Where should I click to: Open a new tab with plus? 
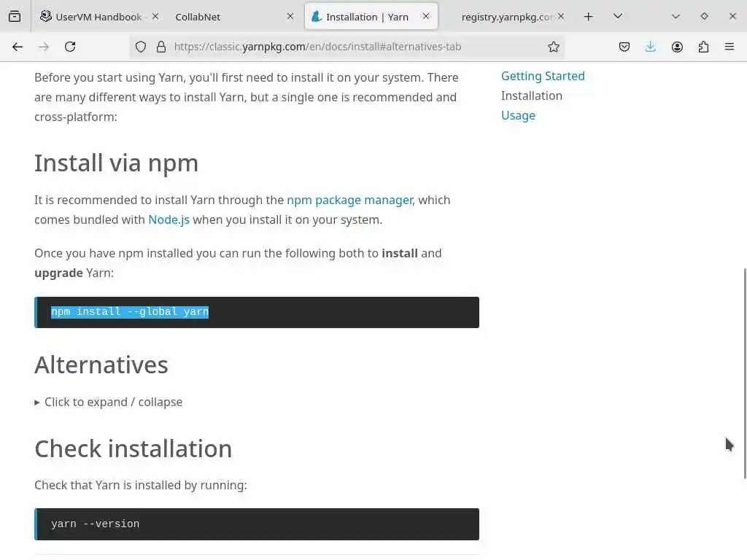[589, 17]
